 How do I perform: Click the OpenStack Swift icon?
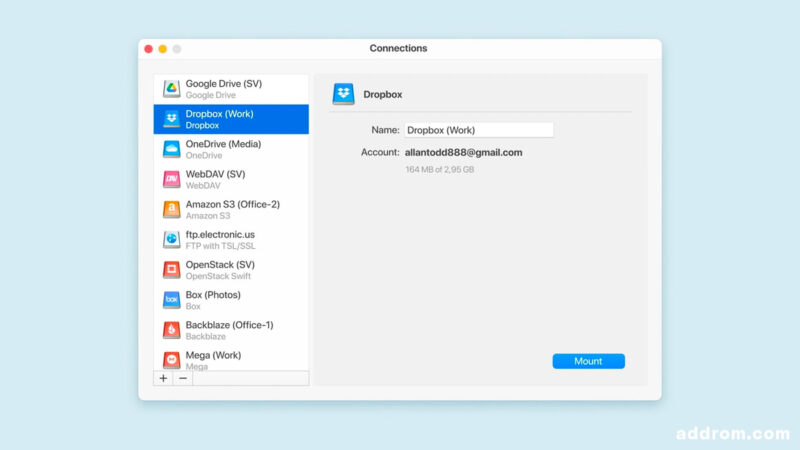[x=171, y=269]
